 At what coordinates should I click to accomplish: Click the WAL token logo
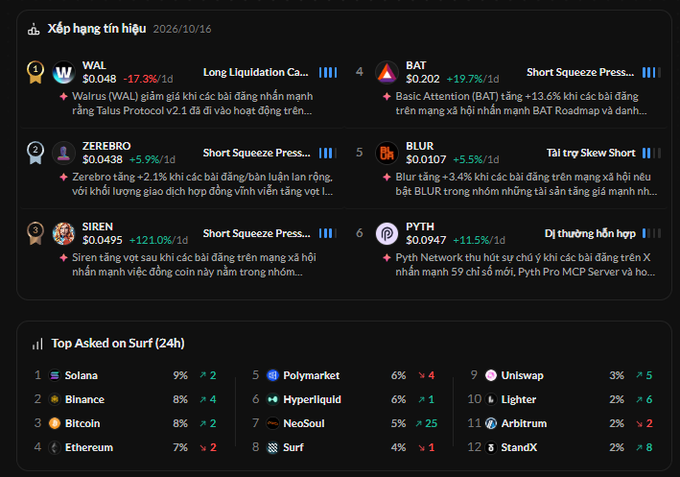point(64,72)
